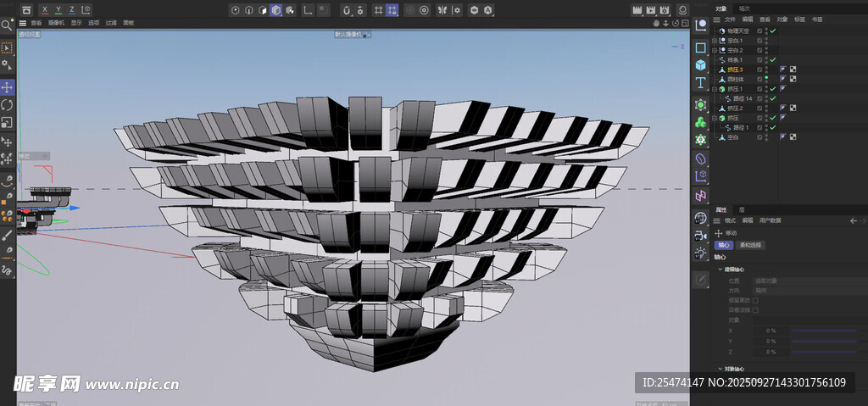Image resolution: width=868 pixels, height=406 pixels.
Task: Click the X percentage slider in attributes
Action: coord(822,330)
